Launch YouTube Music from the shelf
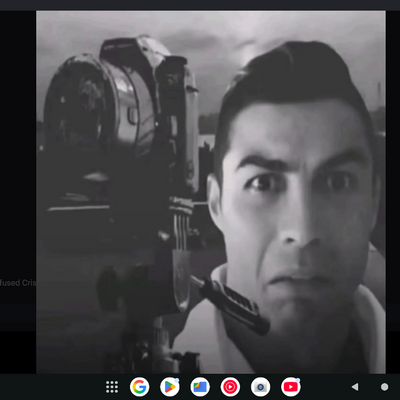 pos(230,387)
